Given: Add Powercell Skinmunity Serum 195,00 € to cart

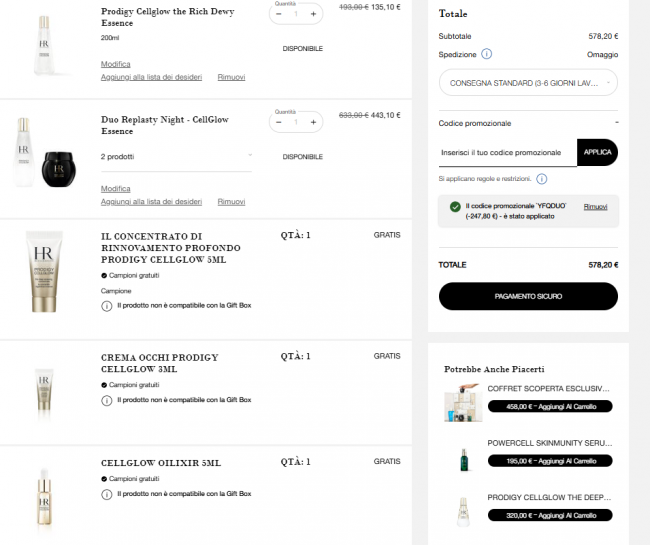Looking at the screenshot, I should tap(550, 461).
